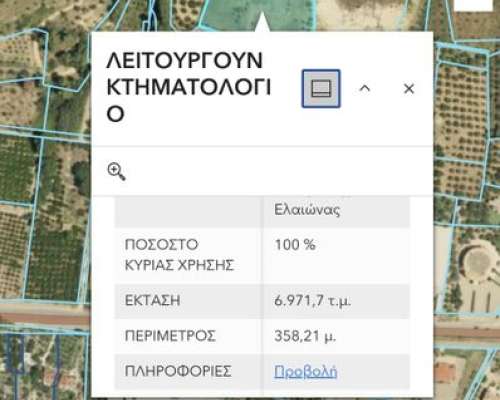Collapse the popup with the chevron
Screen dimensions: 500x400
365,89
